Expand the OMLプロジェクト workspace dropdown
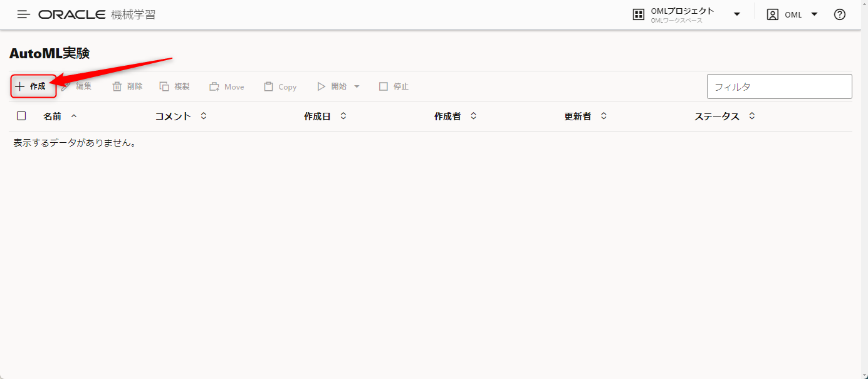 click(x=737, y=14)
